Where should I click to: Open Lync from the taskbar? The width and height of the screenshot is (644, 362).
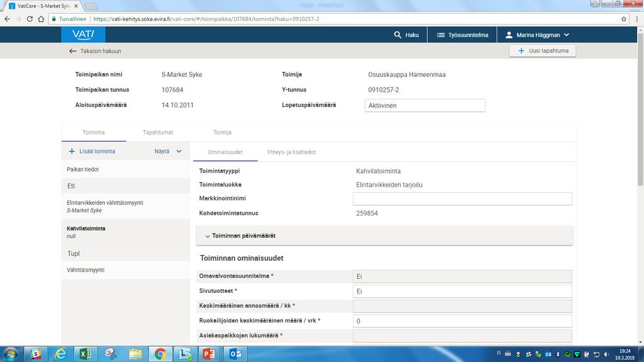(x=185, y=354)
